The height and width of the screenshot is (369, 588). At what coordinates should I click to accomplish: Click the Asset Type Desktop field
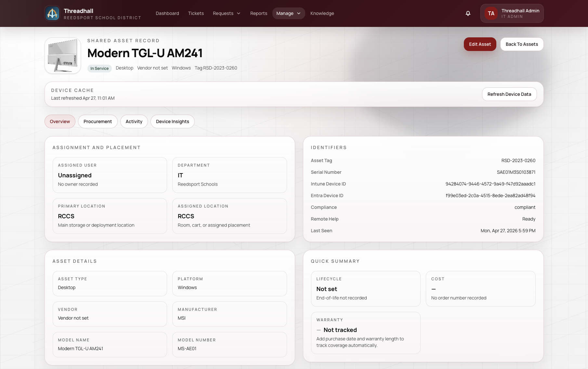coord(110,284)
